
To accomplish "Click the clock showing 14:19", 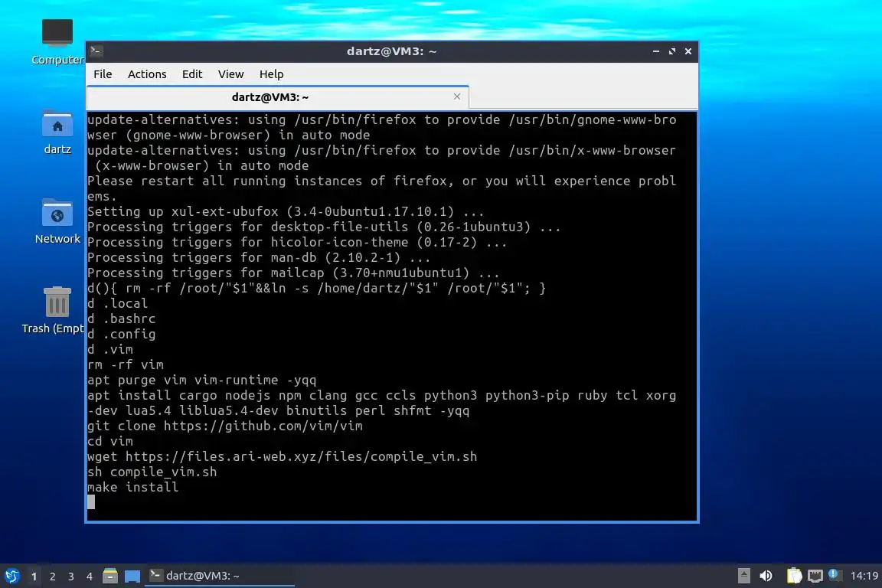I will [864, 576].
